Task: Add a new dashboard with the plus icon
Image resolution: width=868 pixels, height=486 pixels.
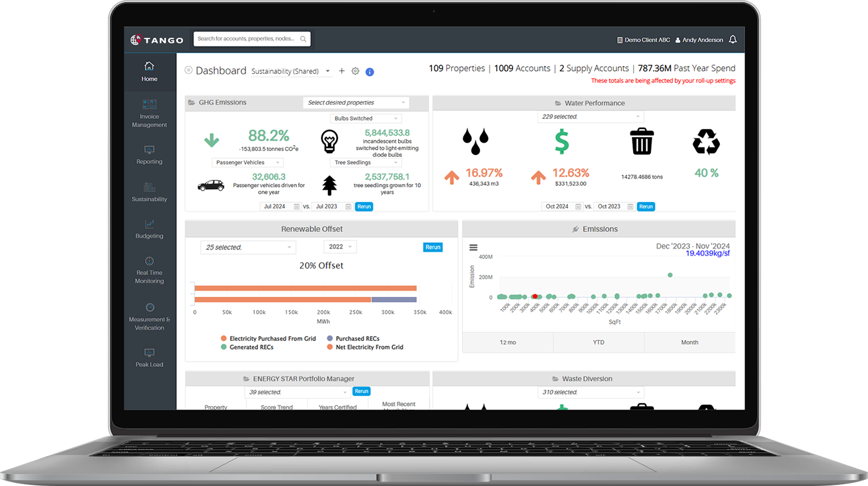Action: pyautogui.click(x=342, y=71)
